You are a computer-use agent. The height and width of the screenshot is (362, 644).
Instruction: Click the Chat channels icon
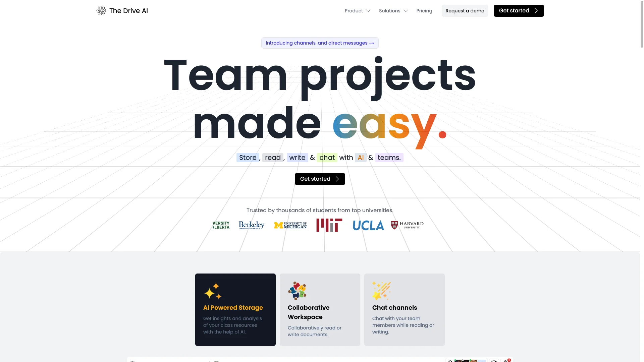tap(381, 290)
